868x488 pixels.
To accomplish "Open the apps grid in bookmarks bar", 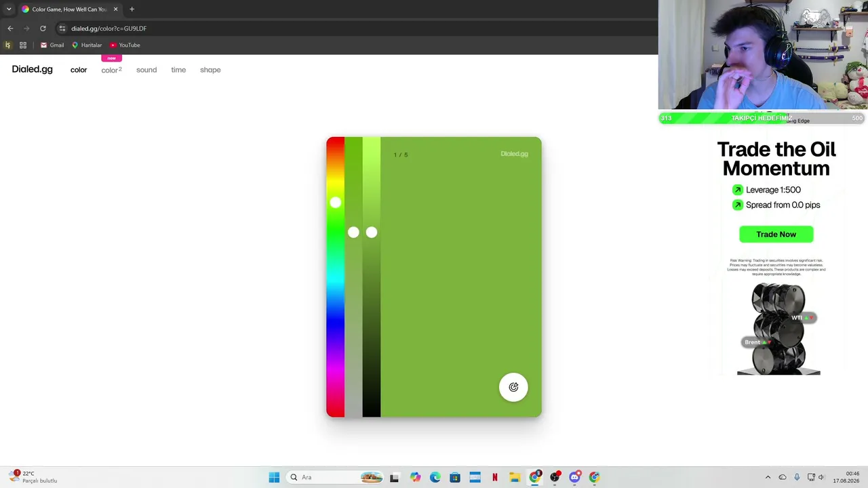I will pyautogui.click(x=23, y=45).
